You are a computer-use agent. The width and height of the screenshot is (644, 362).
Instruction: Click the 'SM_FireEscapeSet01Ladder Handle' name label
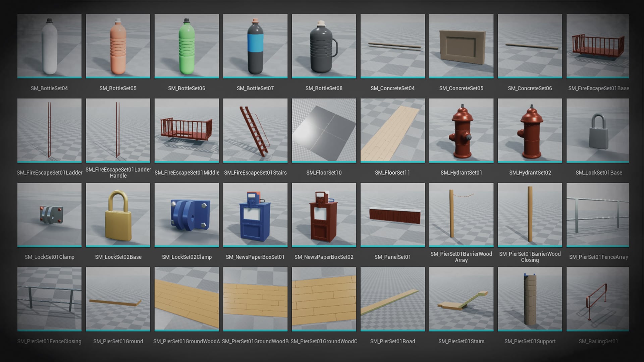[118, 173]
